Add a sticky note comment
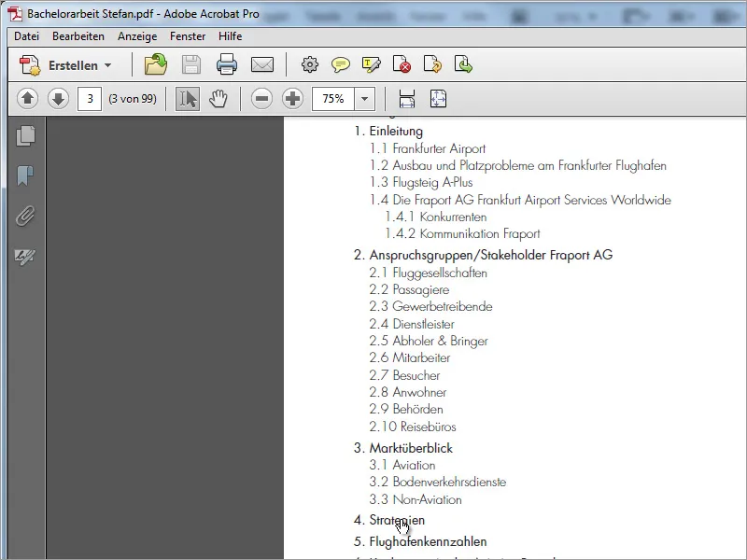The width and height of the screenshot is (747, 560). (x=343, y=64)
